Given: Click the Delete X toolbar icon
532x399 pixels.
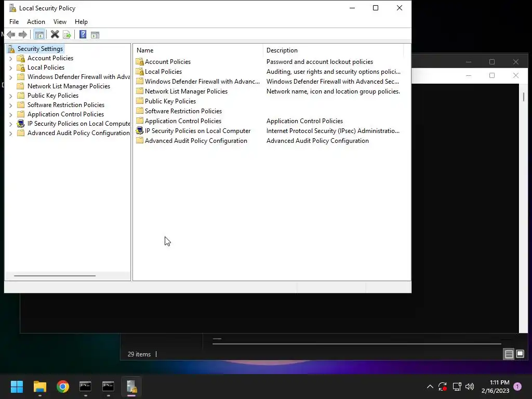Looking at the screenshot, I should [55, 35].
